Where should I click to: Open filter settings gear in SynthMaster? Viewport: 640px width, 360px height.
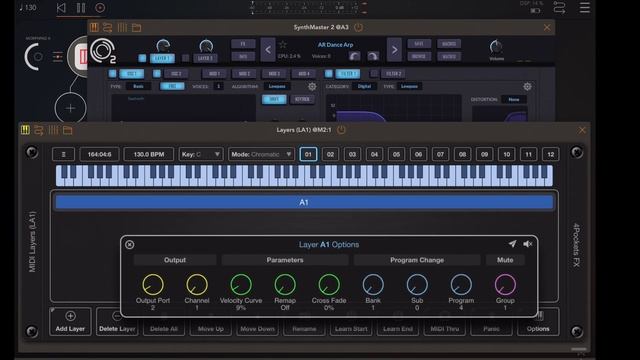tap(527, 86)
